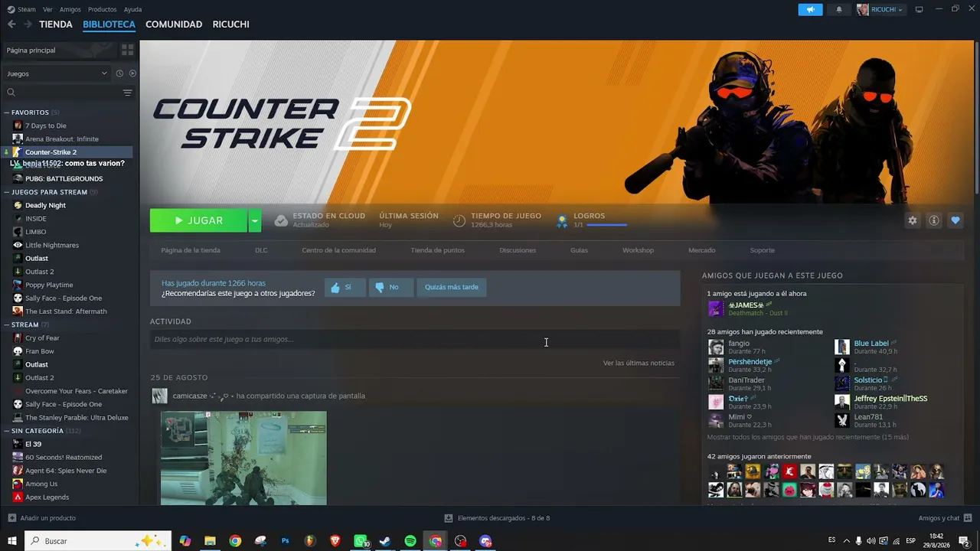The width and height of the screenshot is (980, 551).
Task: Click the Windows Start button
Action: coord(12,541)
